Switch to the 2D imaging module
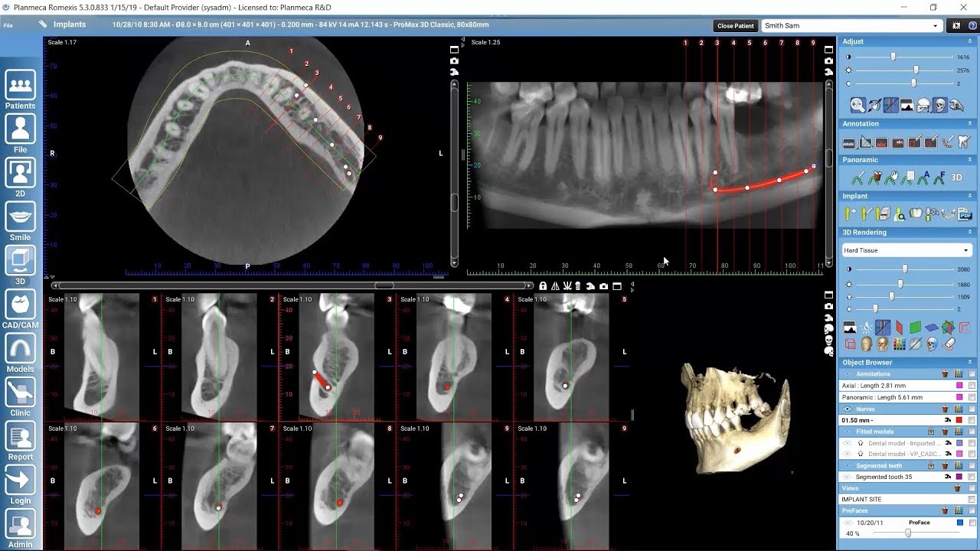 tap(21, 178)
